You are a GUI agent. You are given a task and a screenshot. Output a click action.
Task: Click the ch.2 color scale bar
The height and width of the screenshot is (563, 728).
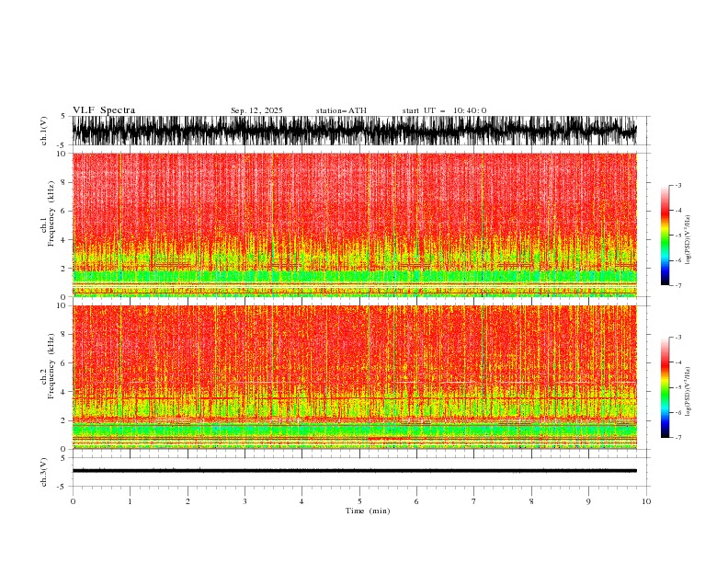[665, 387]
